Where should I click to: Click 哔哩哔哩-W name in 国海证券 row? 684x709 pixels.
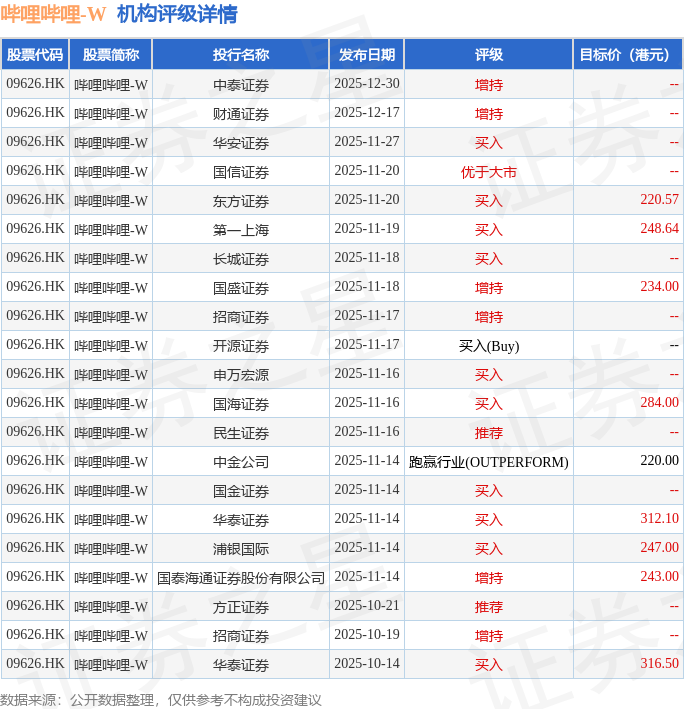coord(111,404)
